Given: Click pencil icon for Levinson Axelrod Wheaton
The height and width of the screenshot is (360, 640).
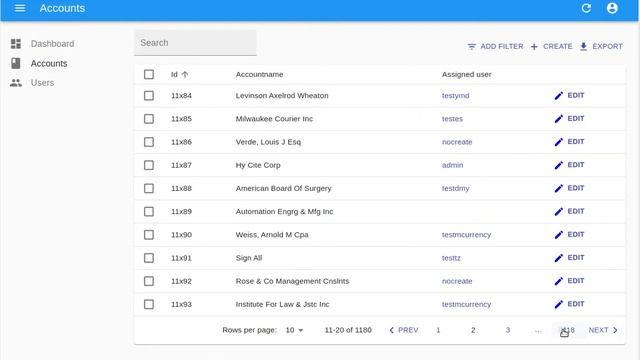Looking at the screenshot, I should click(559, 96).
